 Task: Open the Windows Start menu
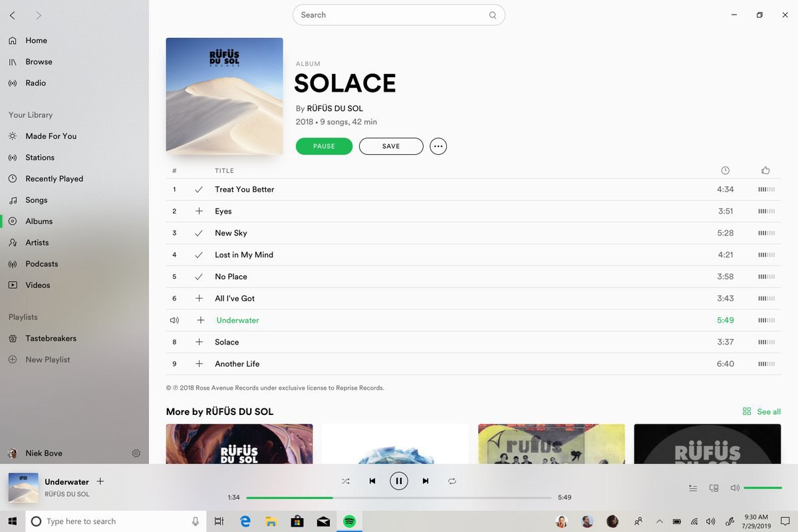click(x=13, y=521)
